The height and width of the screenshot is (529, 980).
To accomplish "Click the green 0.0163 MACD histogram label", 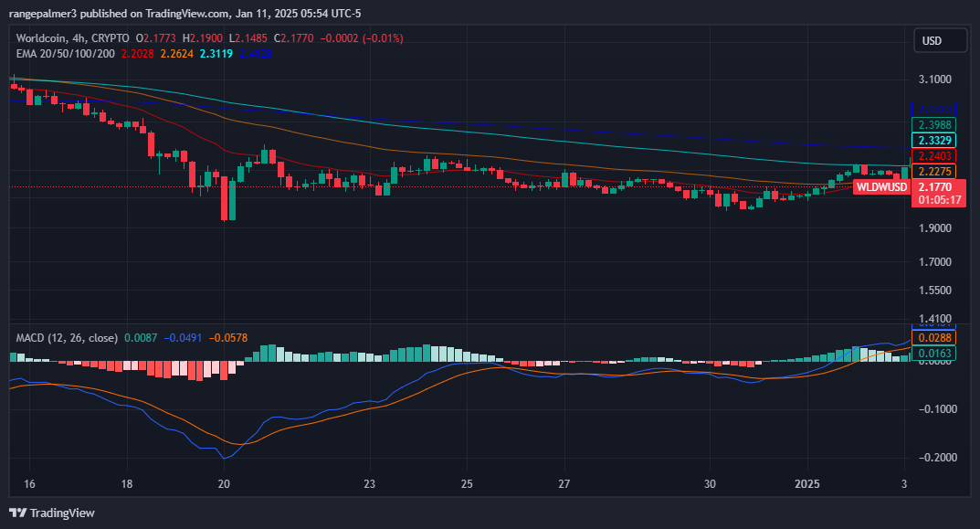I will point(937,353).
